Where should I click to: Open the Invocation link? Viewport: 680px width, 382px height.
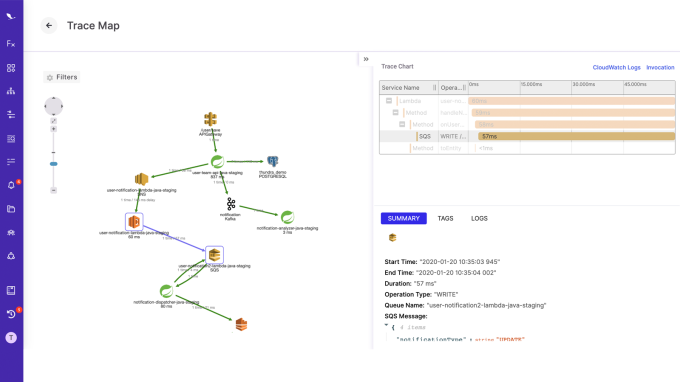pos(660,68)
